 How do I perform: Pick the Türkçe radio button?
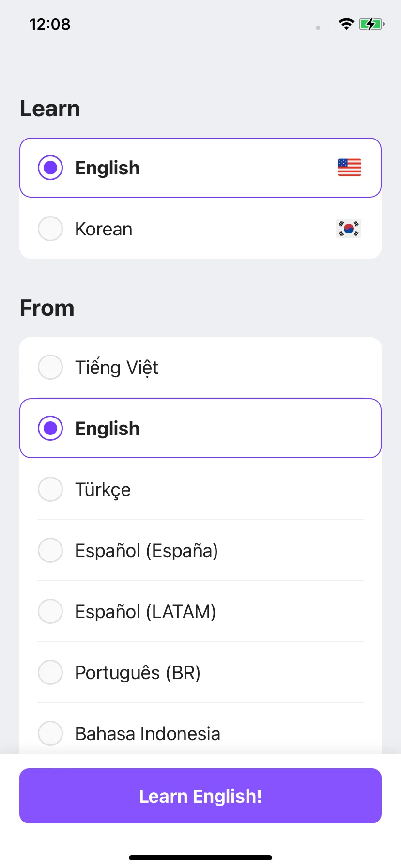click(50, 489)
